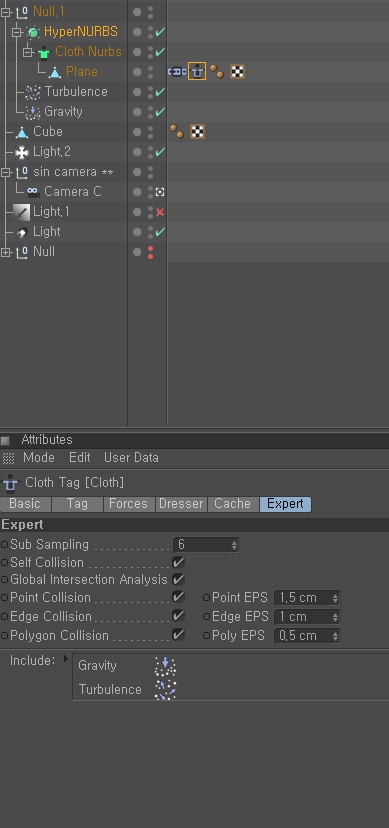Open the Edit menu in Attributes
This screenshot has width=389, height=828.
click(x=80, y=458)
